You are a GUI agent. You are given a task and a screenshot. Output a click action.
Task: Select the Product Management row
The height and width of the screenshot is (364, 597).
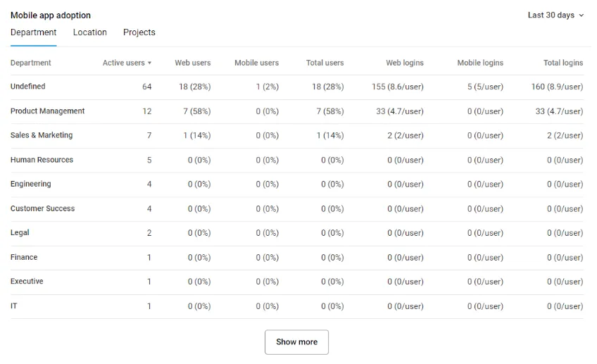(47, 111)
